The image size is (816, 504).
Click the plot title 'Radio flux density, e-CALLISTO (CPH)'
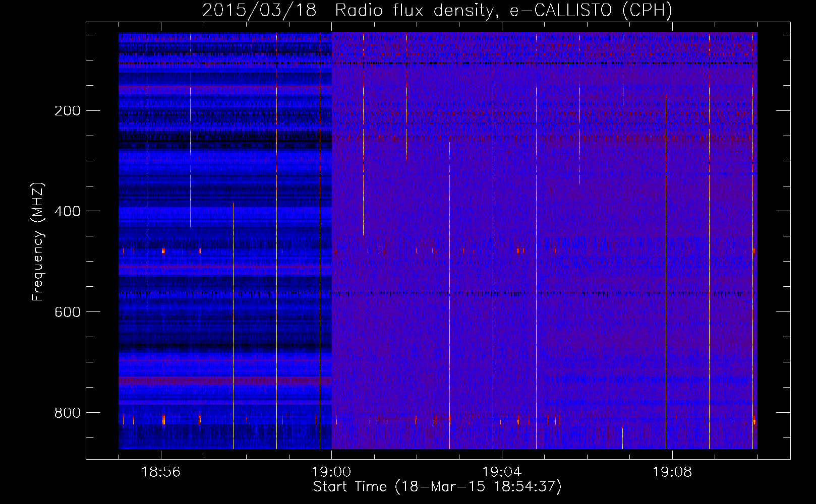tap(503, 11)
